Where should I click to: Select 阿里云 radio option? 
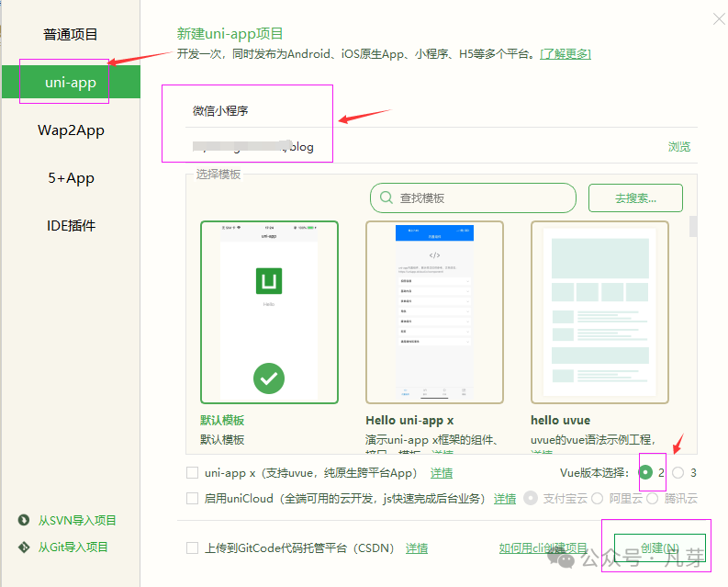coord(597,498)
